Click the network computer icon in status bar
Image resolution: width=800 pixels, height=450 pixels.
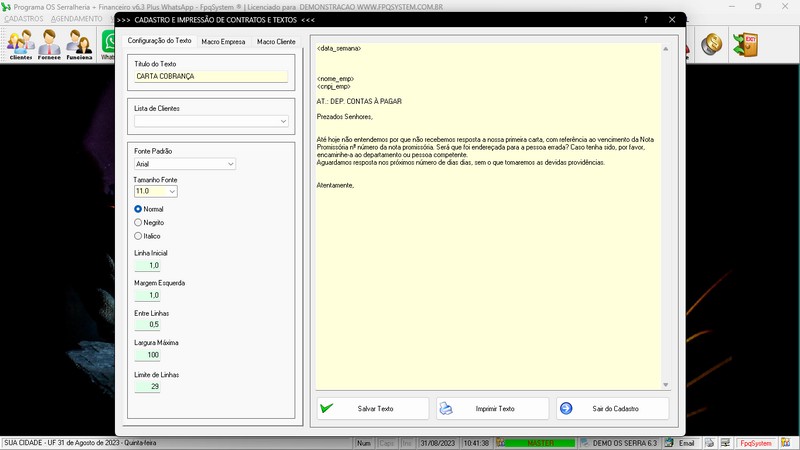click(725, 443)
